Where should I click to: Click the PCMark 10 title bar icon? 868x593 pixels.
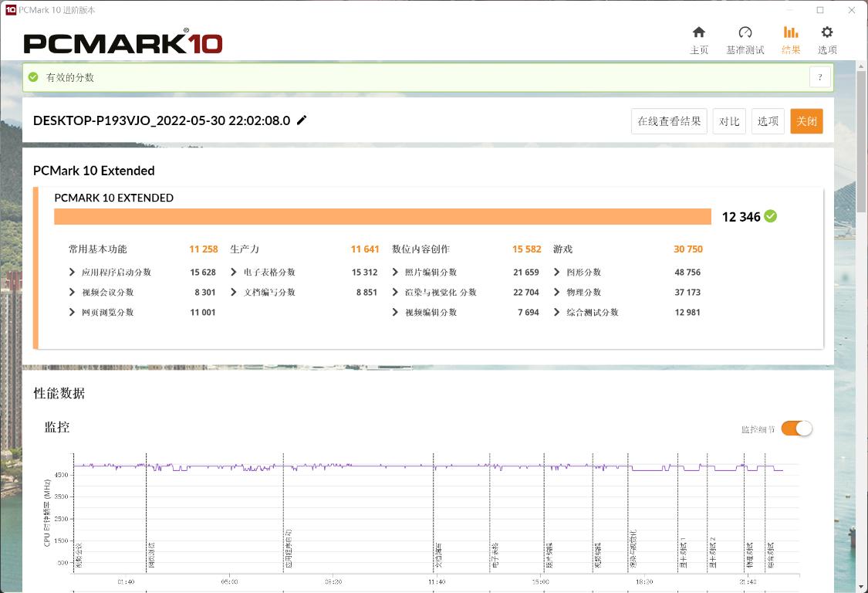pos(9,10)
